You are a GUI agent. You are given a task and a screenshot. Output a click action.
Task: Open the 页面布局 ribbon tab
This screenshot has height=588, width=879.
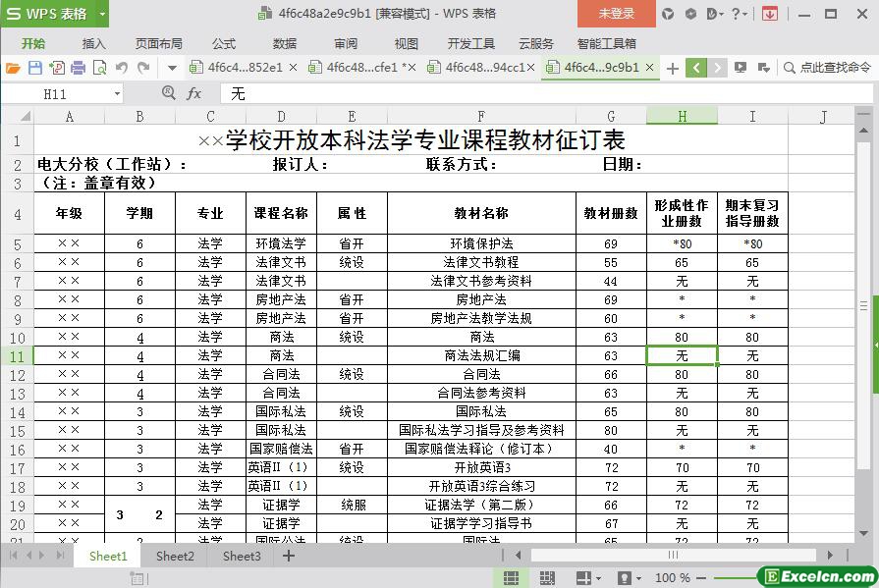point(159,44)
